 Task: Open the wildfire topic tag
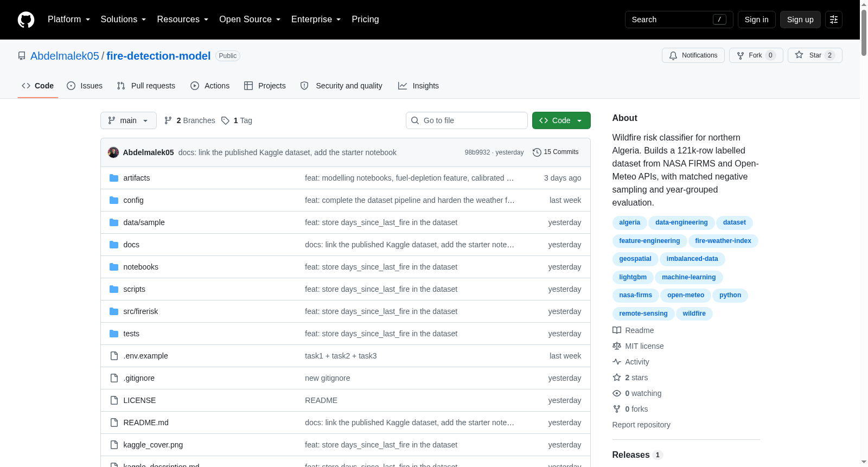point(694,314)
